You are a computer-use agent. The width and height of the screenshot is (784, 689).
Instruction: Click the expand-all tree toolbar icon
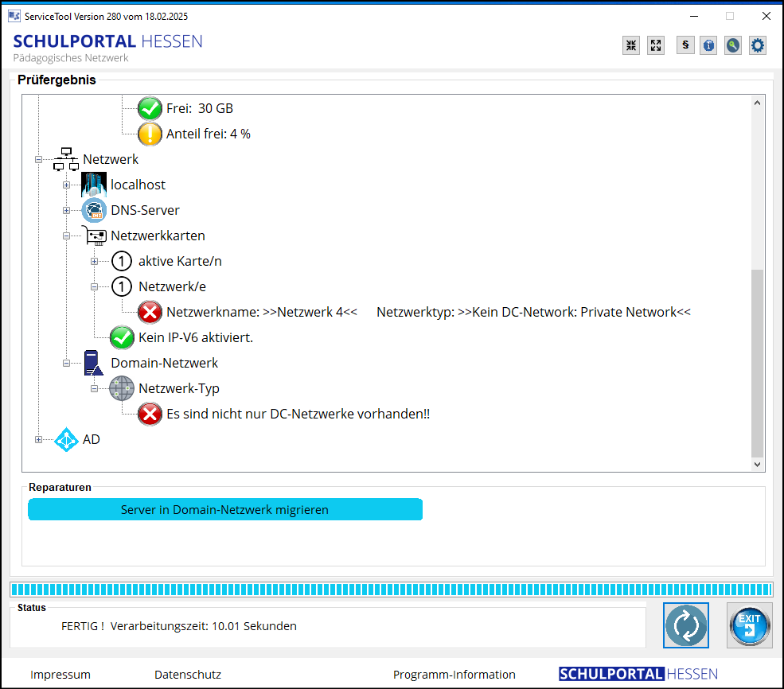[656, 45]
